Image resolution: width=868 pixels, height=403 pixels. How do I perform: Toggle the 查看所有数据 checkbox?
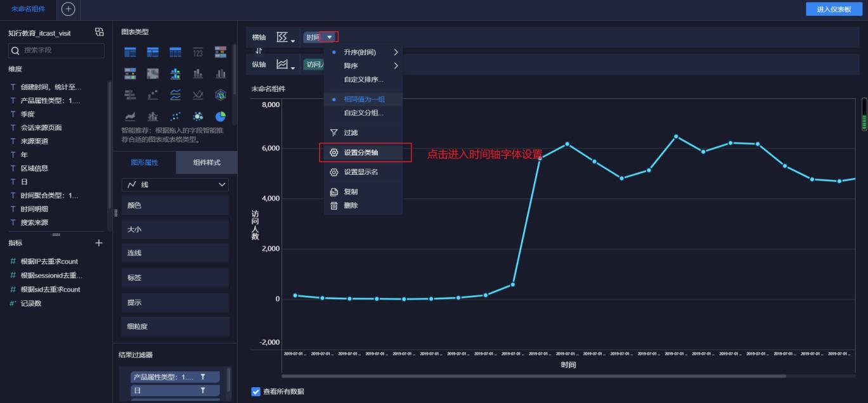(x=256, y=392)
